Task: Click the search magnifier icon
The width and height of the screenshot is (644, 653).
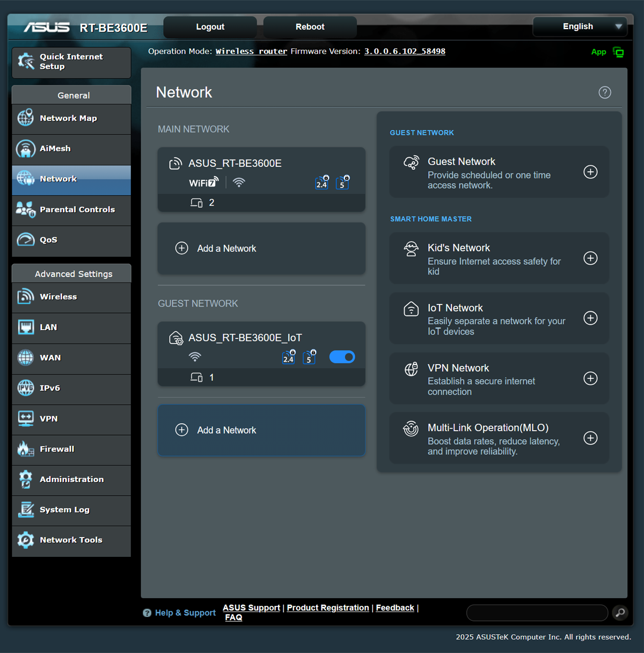Action: tap(620, 613)
